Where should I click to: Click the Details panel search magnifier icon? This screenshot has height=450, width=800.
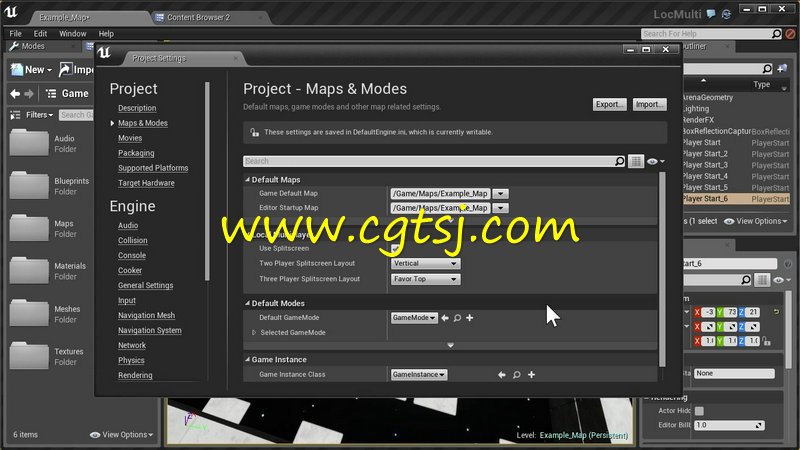click(745, 280)
